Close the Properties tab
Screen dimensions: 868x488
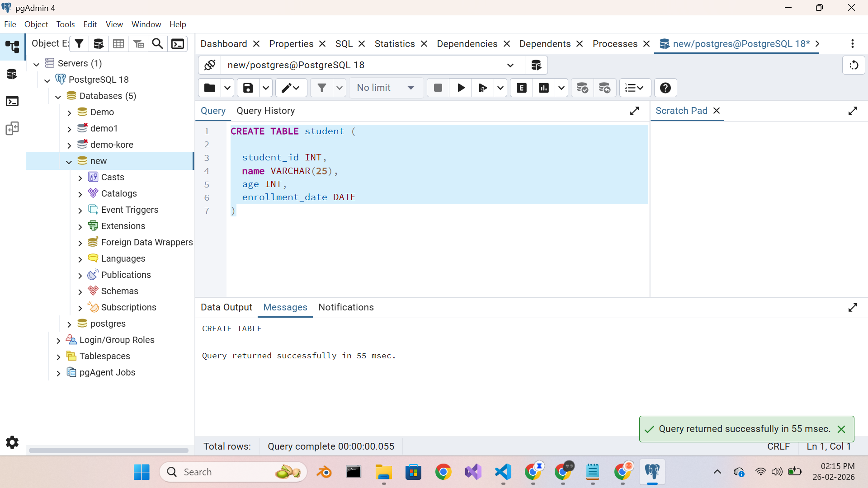click(322, 44)
